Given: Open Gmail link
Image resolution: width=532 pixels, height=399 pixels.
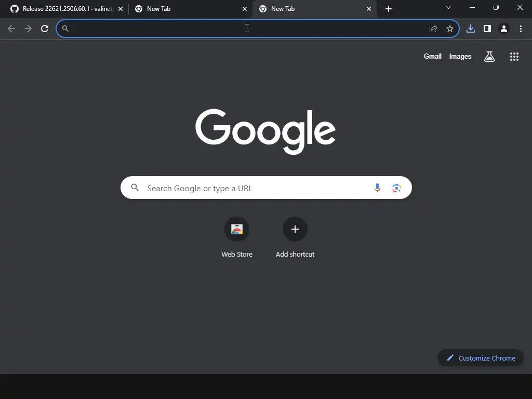Looking at the screenshot, I should coord(433,56).
